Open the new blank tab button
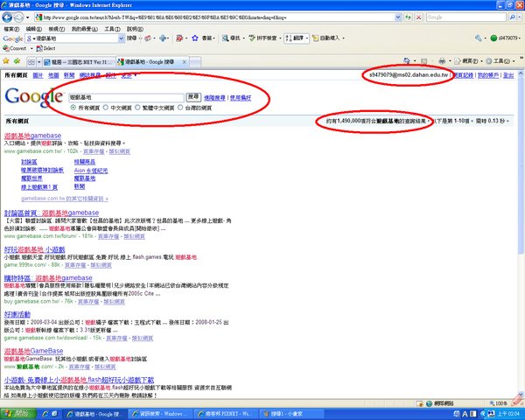525x420 pixels. click(x=195, y=62)
